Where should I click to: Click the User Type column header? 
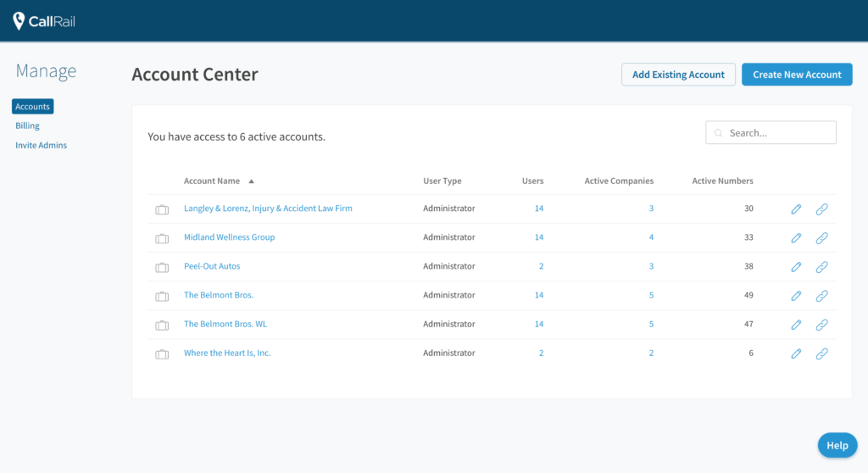click(x=442, y=181)
